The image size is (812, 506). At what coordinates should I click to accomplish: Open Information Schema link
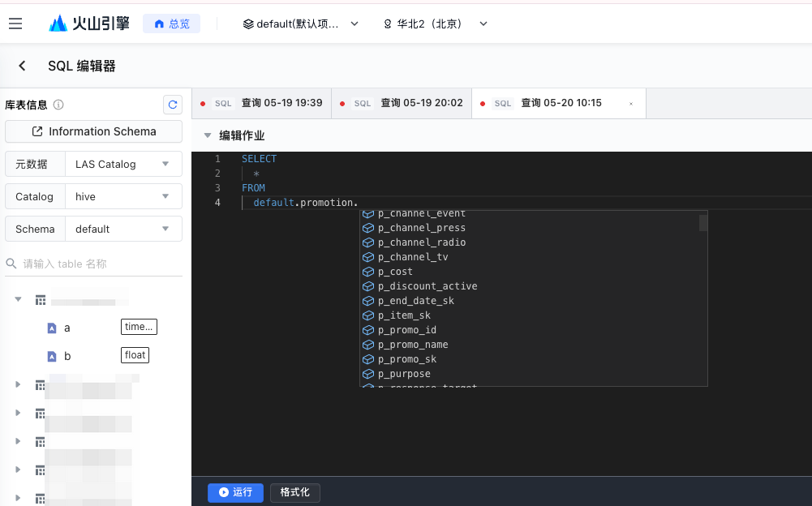94,131
